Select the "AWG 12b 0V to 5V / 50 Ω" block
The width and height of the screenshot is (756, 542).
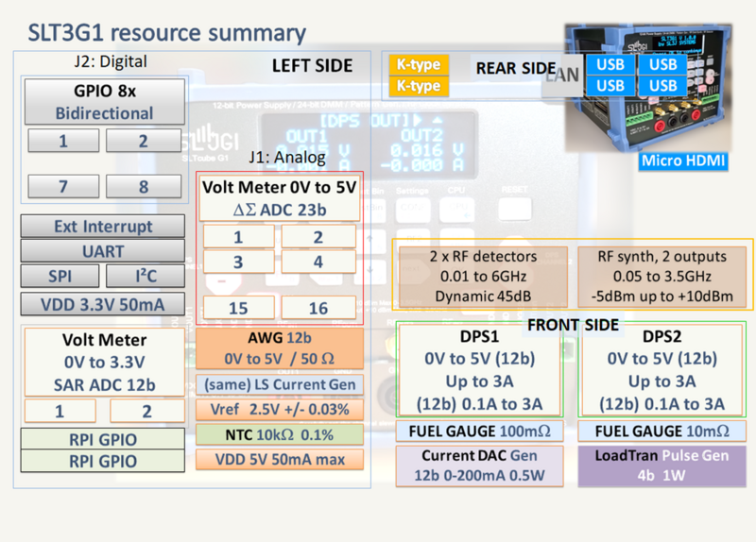tap(280, 348)
